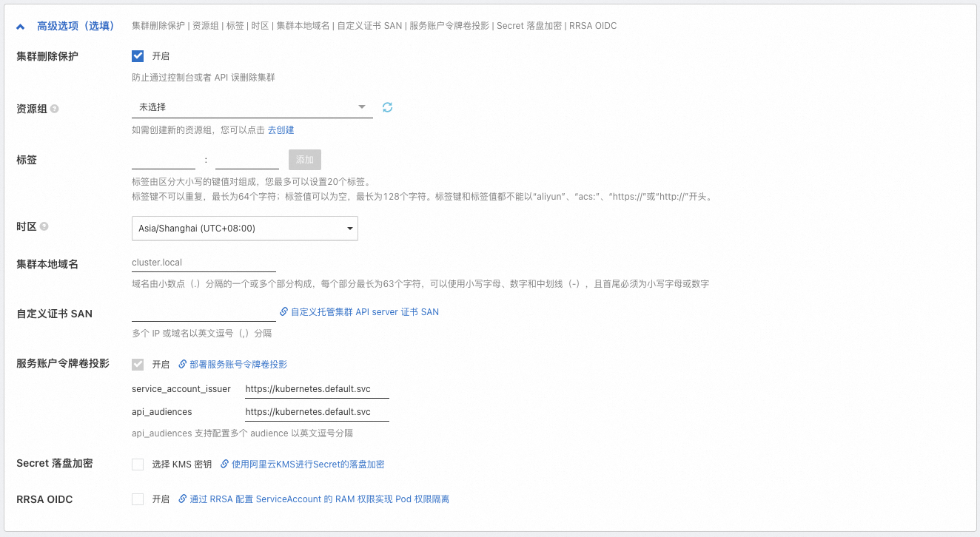The image size is (980, 537).
Task: Click the RRSA OIDC label
Action: pos(44,499)
